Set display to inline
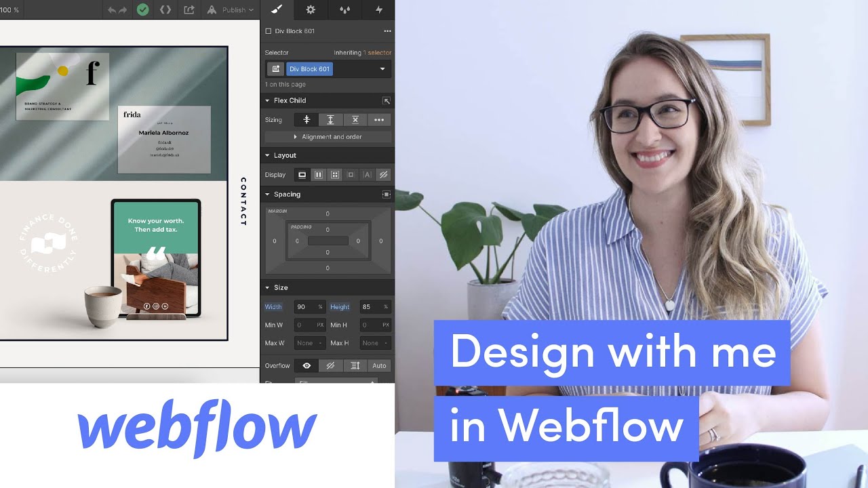 tap(367, 175)
